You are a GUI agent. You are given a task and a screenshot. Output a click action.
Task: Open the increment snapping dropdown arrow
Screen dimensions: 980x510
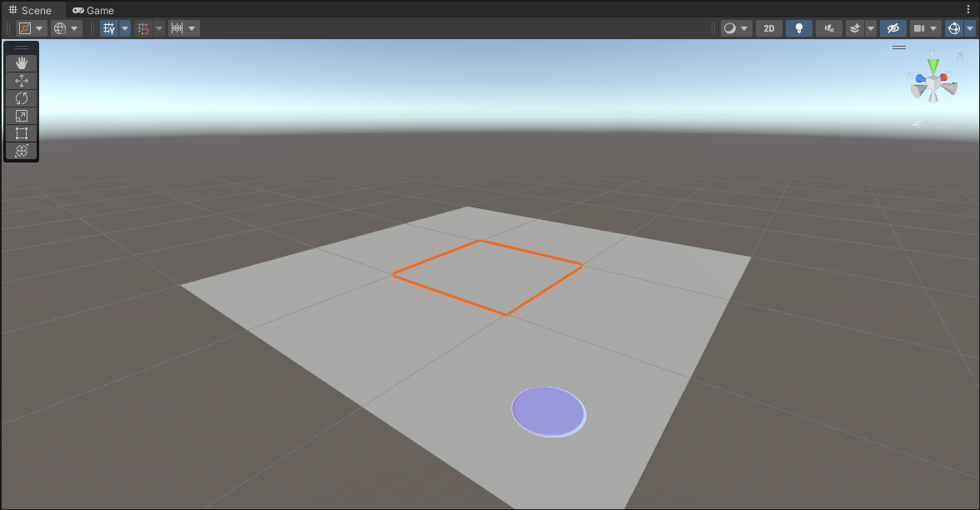point(192,28)
